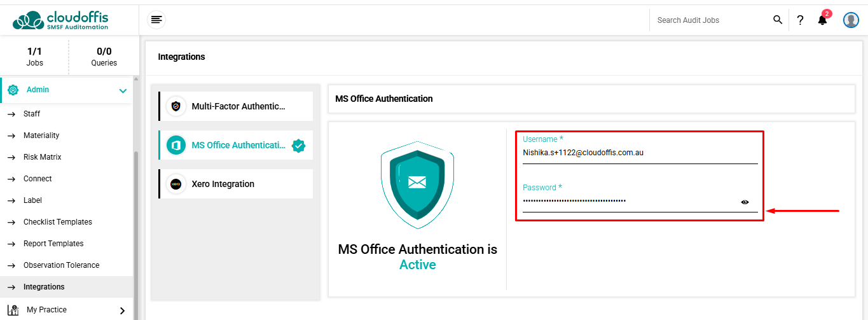Viewport: 868px width, 320px height.
Task: Click the sidebar vertical scrollbar
Action: pos(135,235)
